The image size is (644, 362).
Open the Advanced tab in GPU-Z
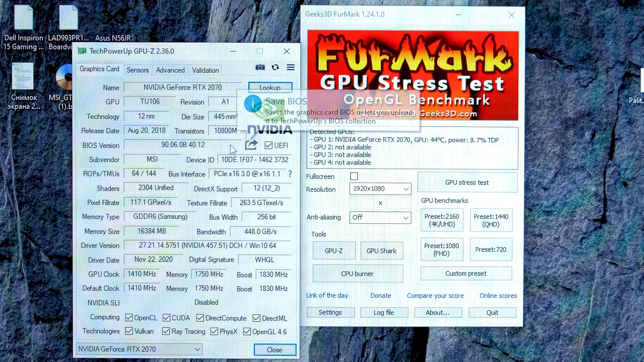(170, 70)
